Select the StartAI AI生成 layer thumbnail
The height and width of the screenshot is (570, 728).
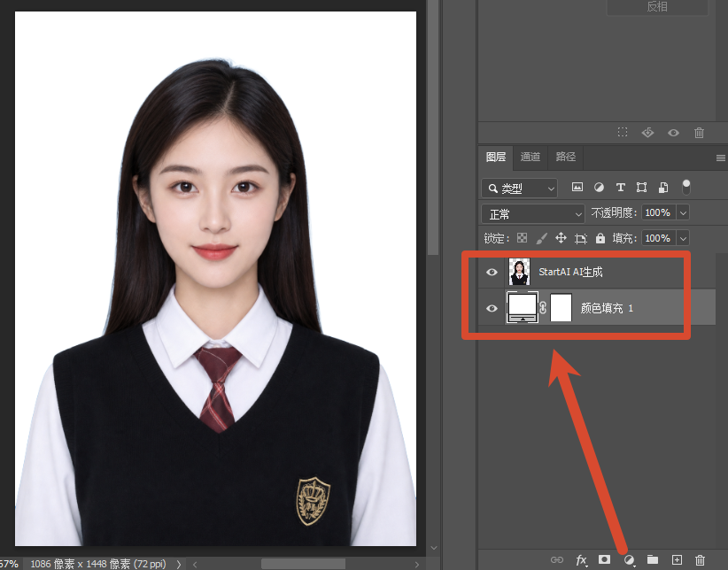[x=519, y=272]
